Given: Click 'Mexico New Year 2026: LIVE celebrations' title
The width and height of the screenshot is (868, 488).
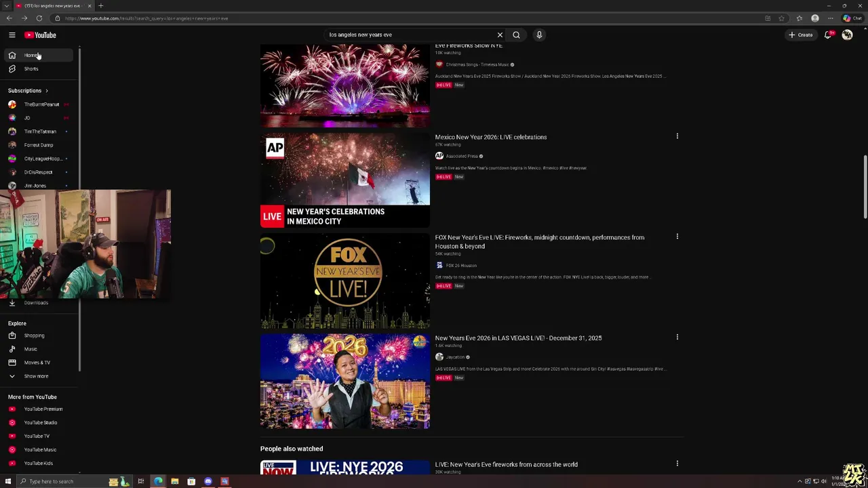Looking at the screenshot, I should (491, 137).
